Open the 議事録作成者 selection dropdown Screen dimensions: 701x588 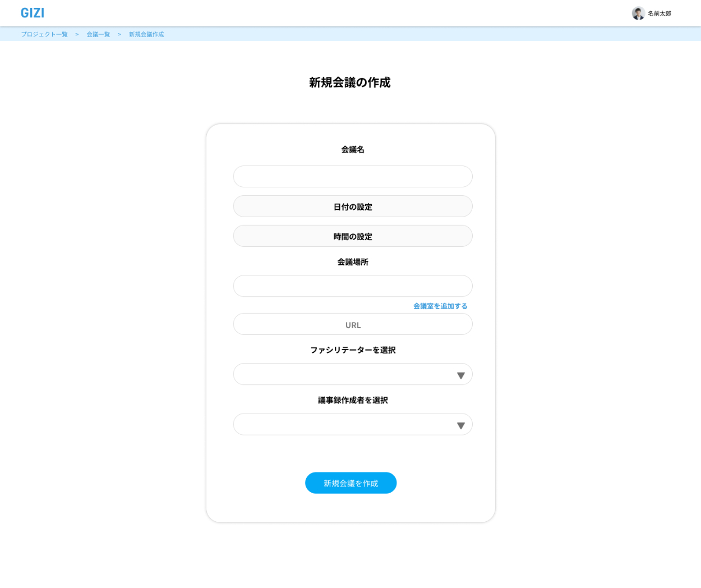click(x=342, y=424)
